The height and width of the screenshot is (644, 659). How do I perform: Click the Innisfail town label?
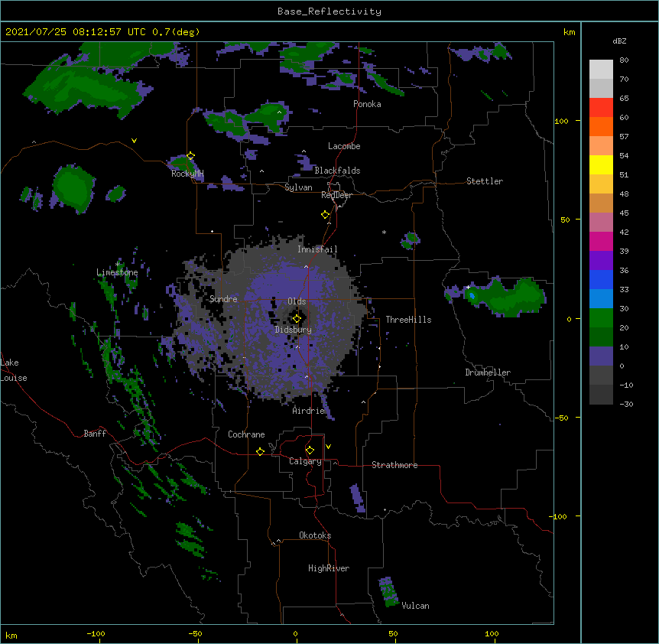pyautogui.click(x=317, y=249)
